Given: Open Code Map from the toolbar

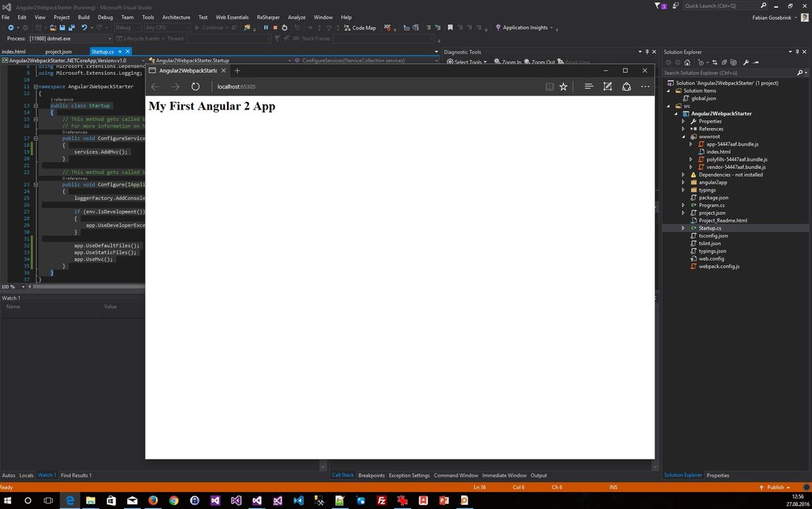Looking at the screenshot, I should [360, 28].
